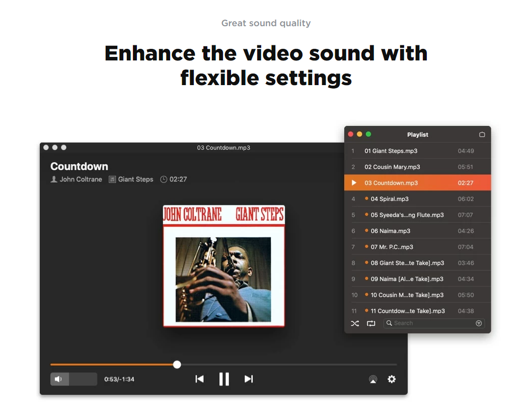This screenshot has height=414, width=532.
Task: Open the search filter options dropdown
Action: [479, 323]
